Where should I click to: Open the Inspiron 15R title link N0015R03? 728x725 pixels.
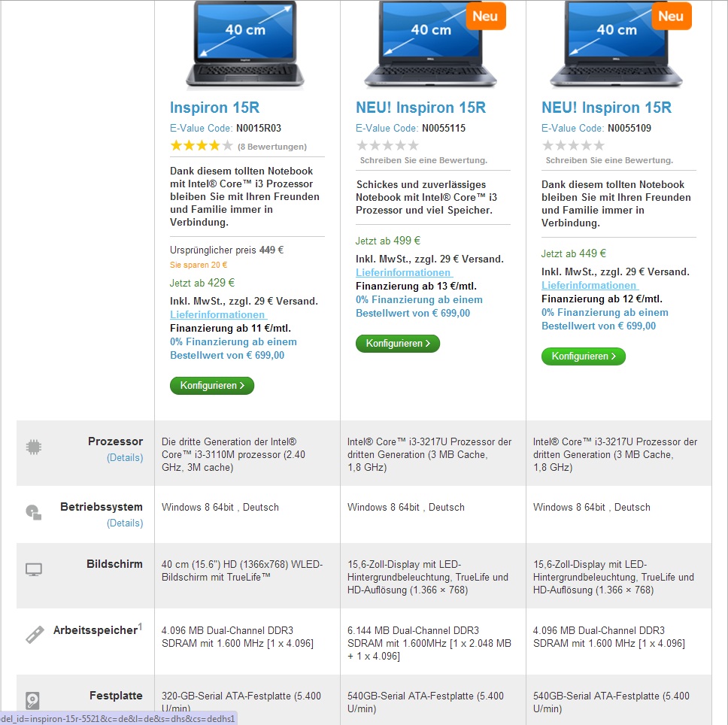[214, 108]
